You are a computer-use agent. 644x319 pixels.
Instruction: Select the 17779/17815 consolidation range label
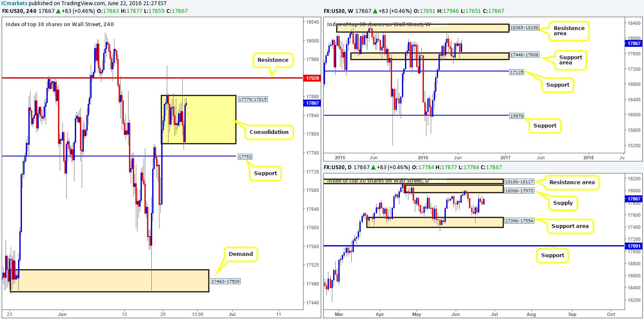pos(252,99)
